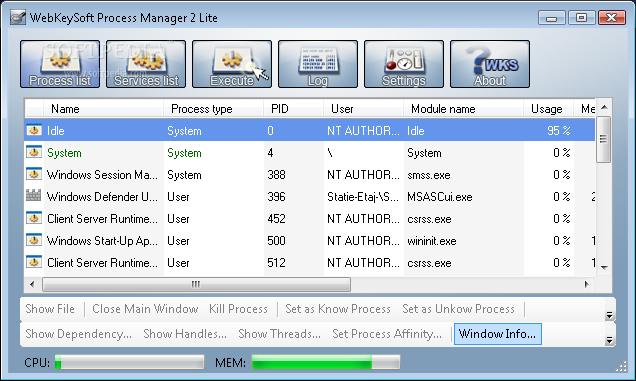
Task: Click the 95 % usage value
Action: (559, 131)
